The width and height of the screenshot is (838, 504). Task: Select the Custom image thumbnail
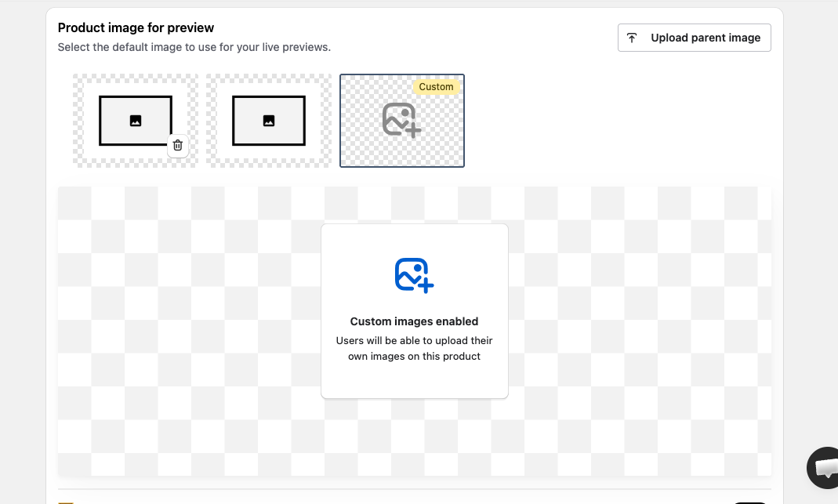(402, 121)
